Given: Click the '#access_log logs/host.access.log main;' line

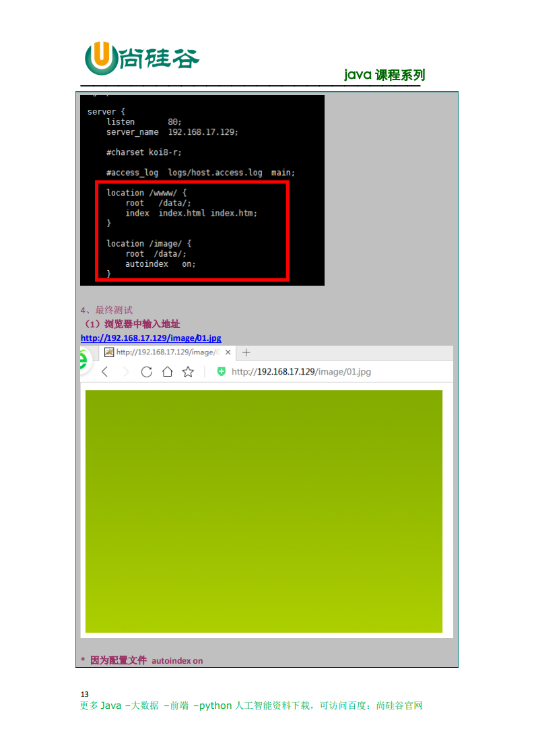Looking at the screenshot, I should click(x=201, y=172).
